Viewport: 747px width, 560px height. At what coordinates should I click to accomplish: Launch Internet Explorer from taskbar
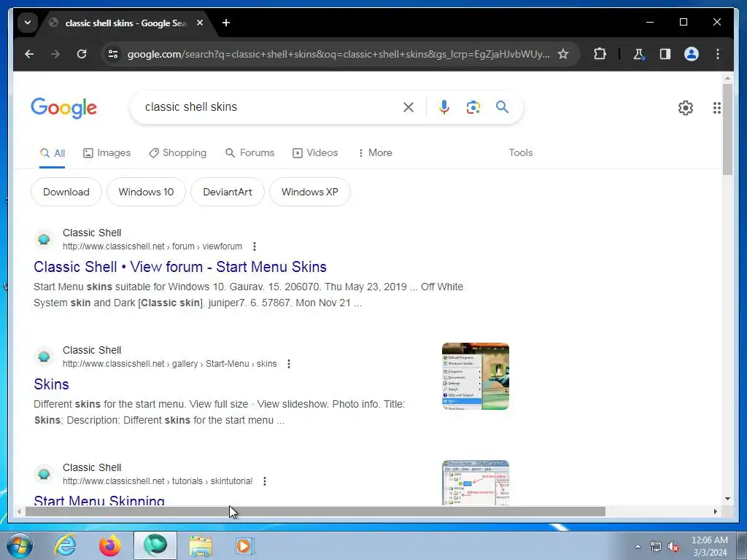point(65,545)
